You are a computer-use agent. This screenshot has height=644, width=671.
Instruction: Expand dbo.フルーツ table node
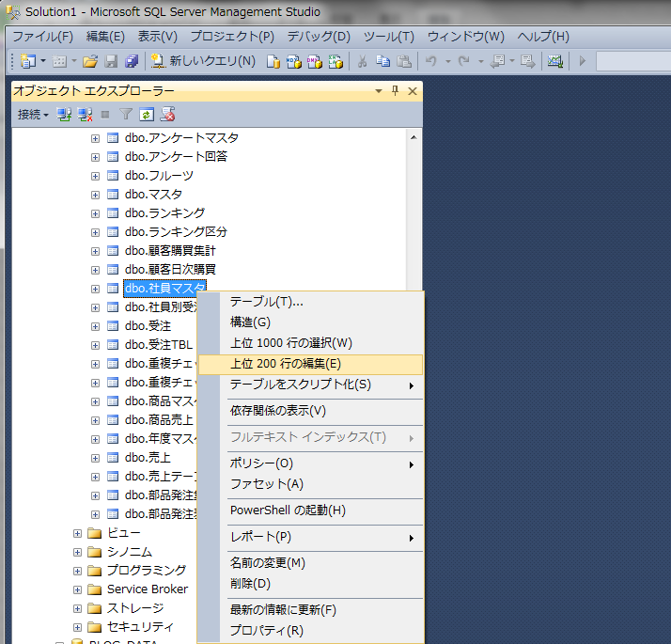point(96,176)
